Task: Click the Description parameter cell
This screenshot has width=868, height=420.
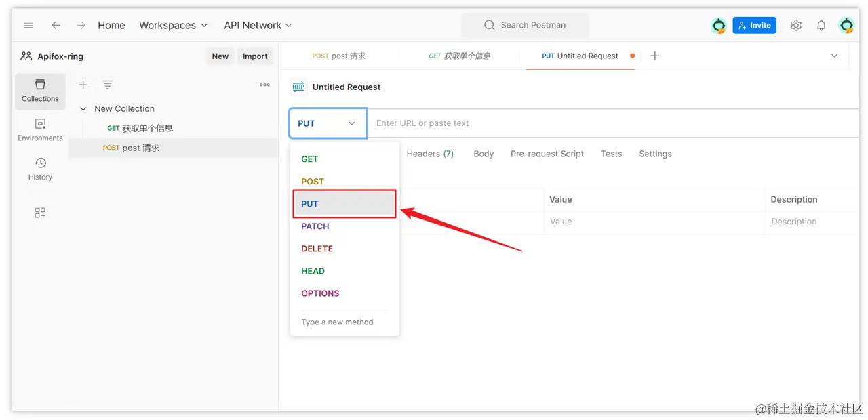Action: click(x=812, y=222)
